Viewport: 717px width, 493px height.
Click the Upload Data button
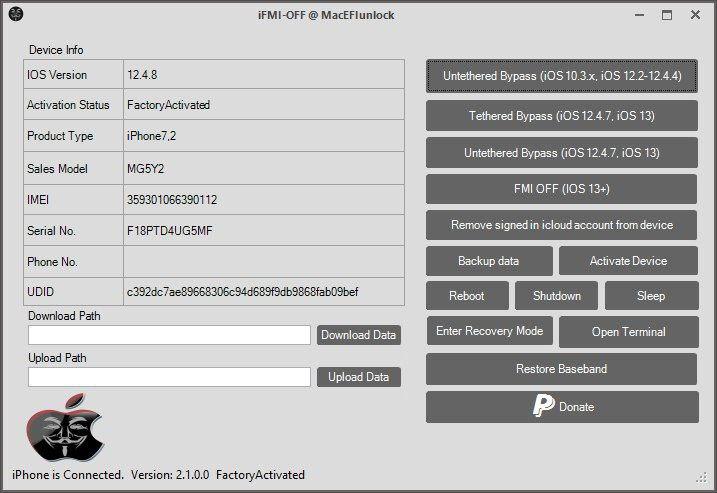pyautogui.click(x=358, y=377)
